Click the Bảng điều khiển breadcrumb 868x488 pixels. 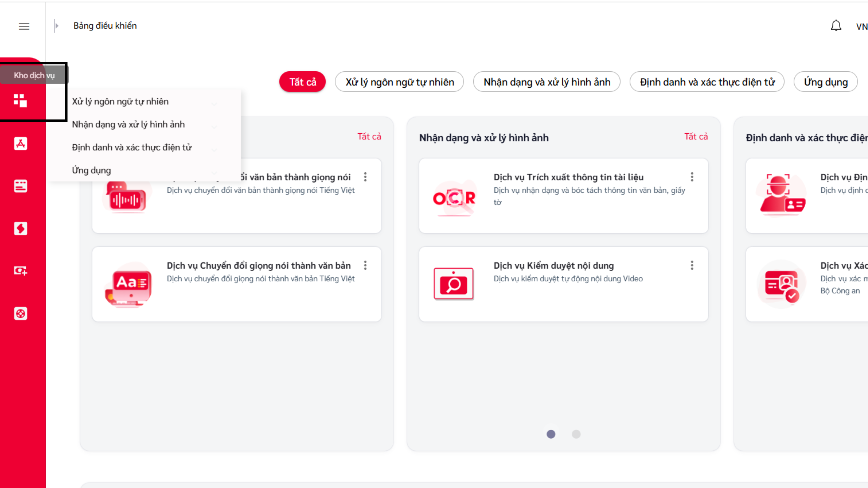point(105,26)
